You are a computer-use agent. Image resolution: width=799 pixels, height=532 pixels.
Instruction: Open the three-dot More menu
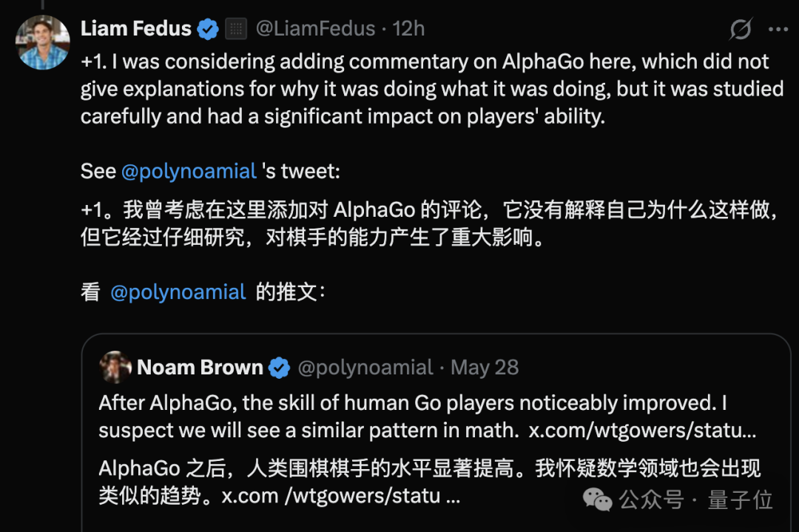778,30
